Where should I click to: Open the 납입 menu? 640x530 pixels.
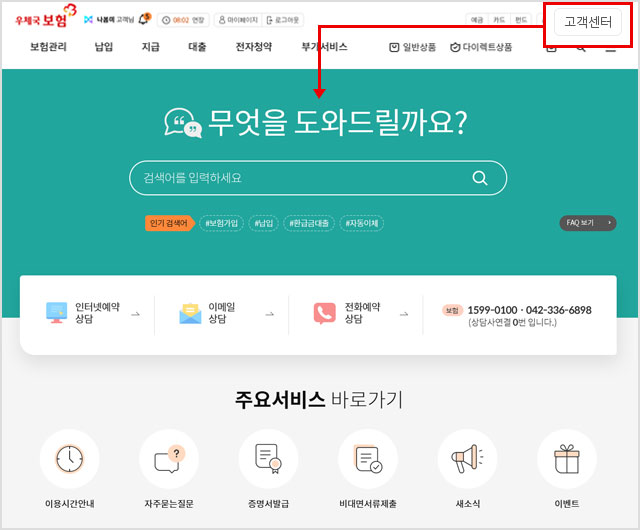pyautogui.click(x=104, y=47)
